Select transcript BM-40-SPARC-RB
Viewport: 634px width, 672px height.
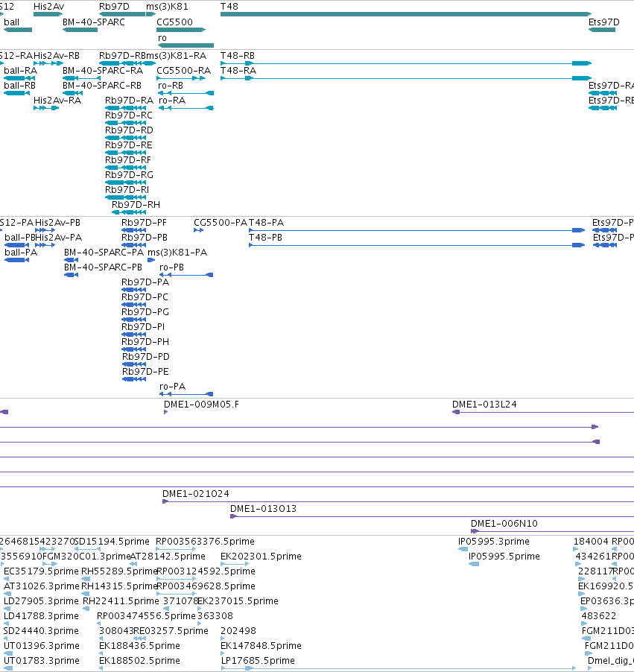pyautogui.click(x=72, y=93)
